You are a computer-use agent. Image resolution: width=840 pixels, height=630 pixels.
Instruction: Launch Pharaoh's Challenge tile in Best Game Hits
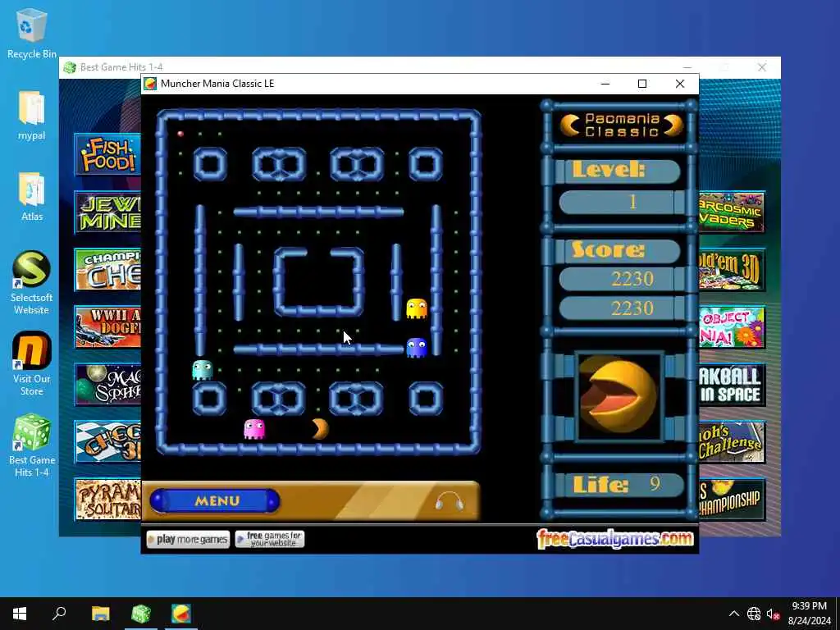732,442
